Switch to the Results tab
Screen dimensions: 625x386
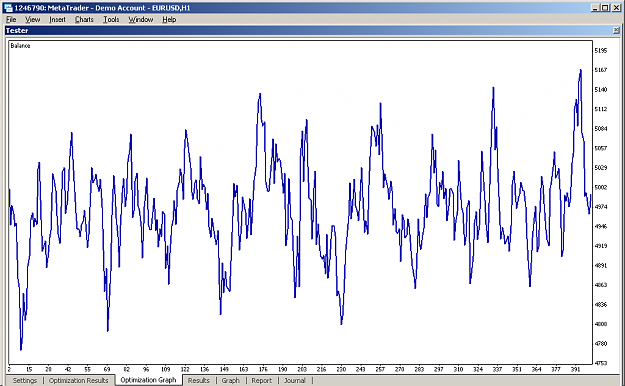(199, 380)
